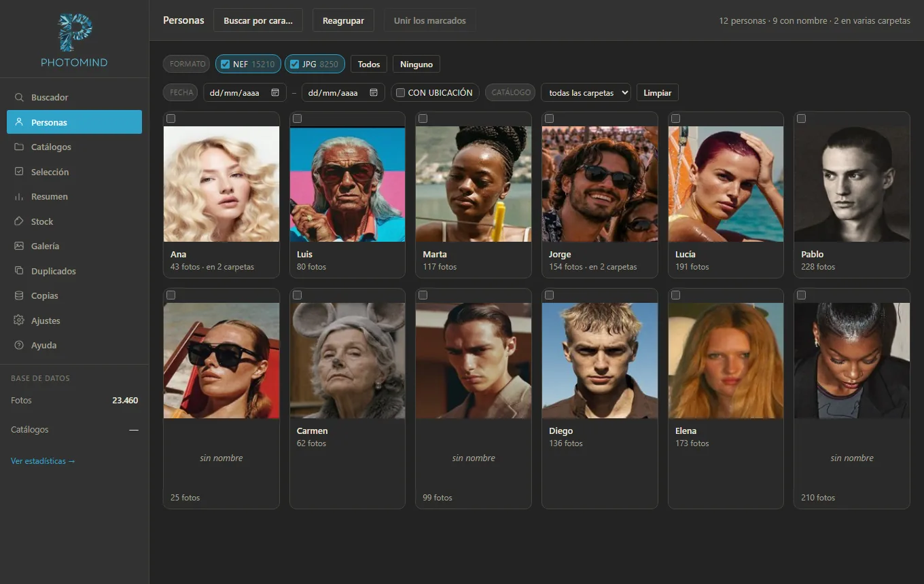Click the 'Buscar por cara...' button
The width and height of the screenshot is (924, 584).
coord(258,20)
